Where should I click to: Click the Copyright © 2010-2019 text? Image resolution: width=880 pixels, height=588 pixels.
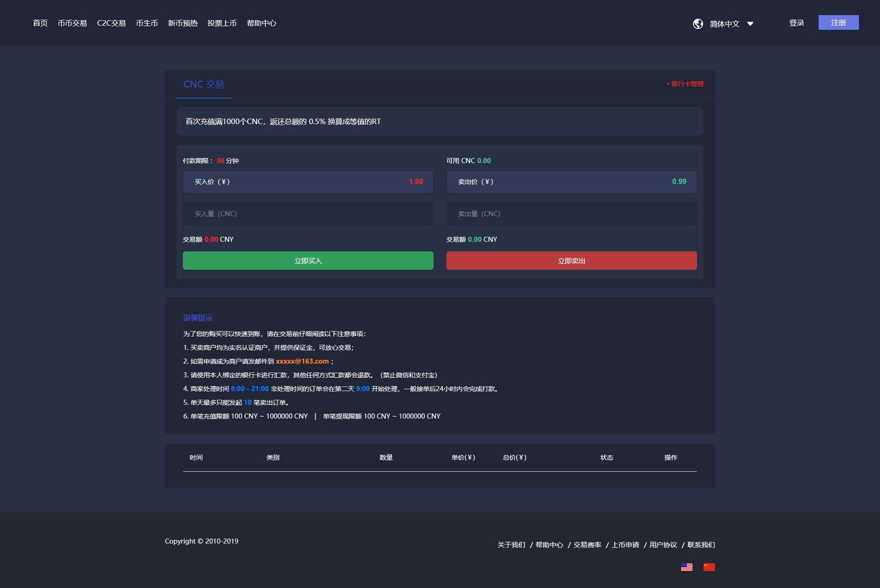202,541
